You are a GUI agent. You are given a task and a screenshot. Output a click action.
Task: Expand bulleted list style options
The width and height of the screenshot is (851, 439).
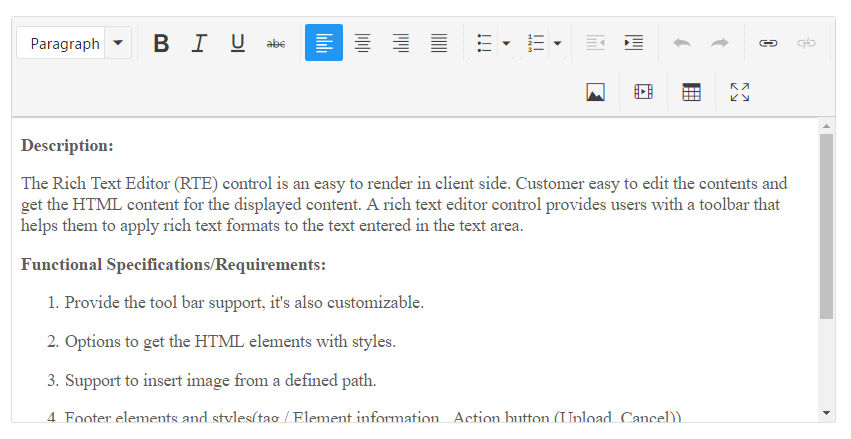point(506,43)
